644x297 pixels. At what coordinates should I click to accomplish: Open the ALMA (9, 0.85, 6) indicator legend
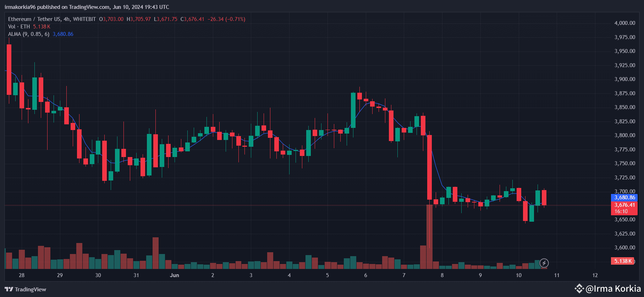coord(29,34)
